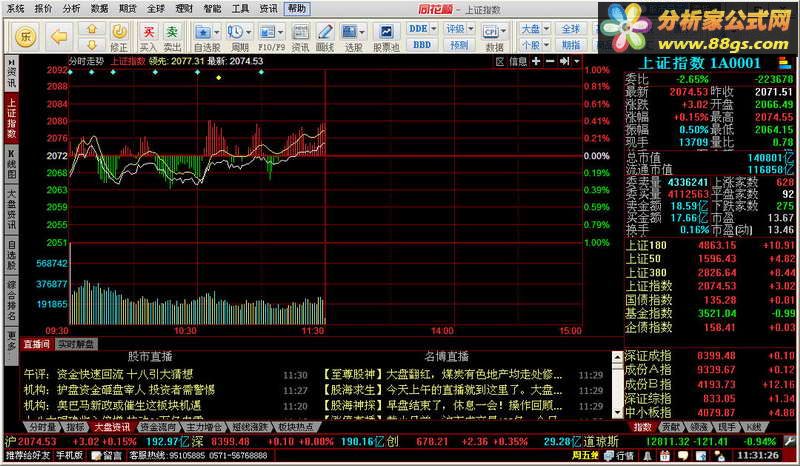The width and height of the screenshot is (800, 466).
Task: Open the blog item starting 【至尊股神】
Action: point(442,375)
